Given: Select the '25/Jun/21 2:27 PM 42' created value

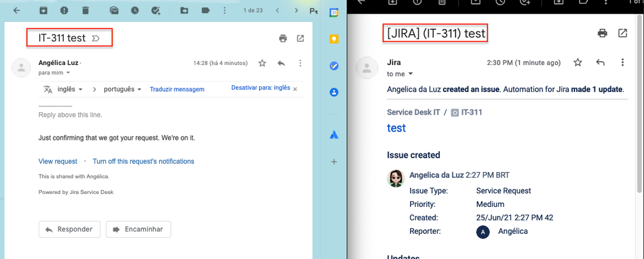Looking at the screenshot, I should click(x=515, y=218).
